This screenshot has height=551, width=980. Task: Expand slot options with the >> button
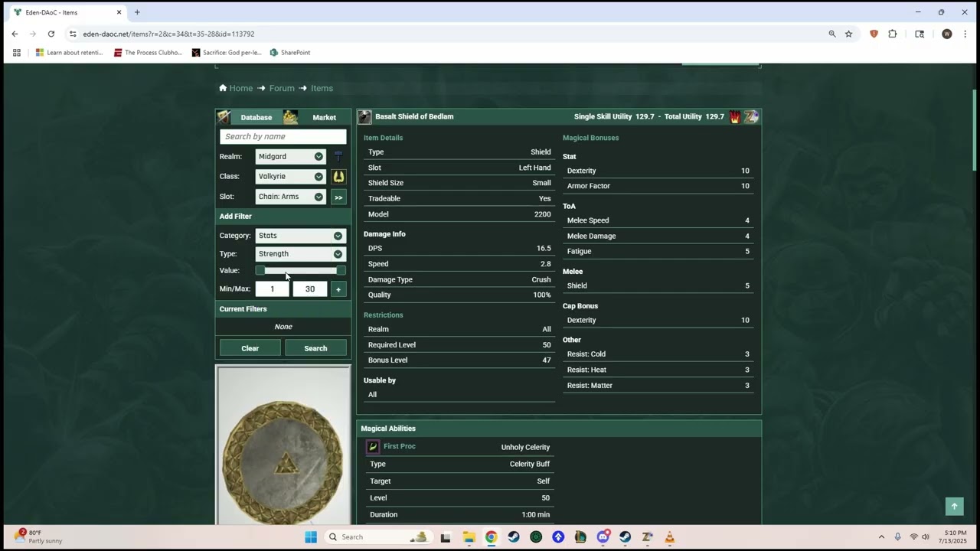[338, 197]
